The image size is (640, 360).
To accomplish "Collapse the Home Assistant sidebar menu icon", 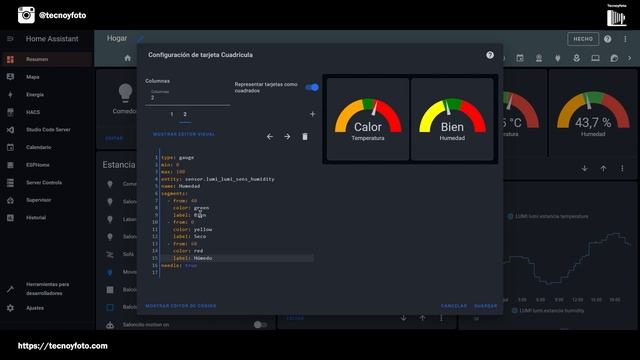I will tap(10, 39).
